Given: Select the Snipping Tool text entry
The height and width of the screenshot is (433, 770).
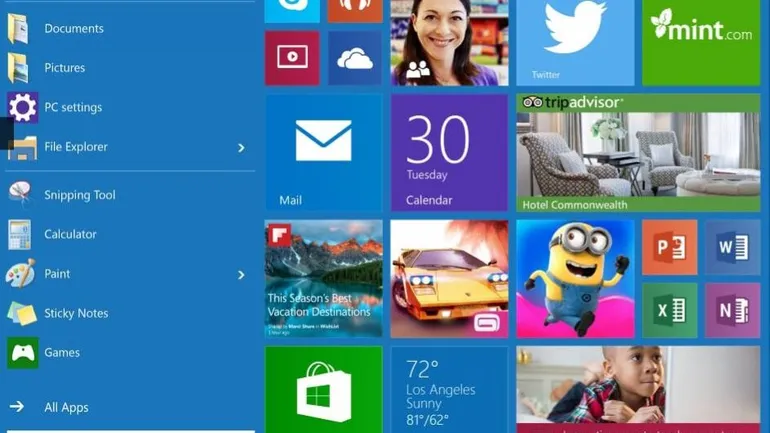Looking at the screenshot, I should (80, 195).
